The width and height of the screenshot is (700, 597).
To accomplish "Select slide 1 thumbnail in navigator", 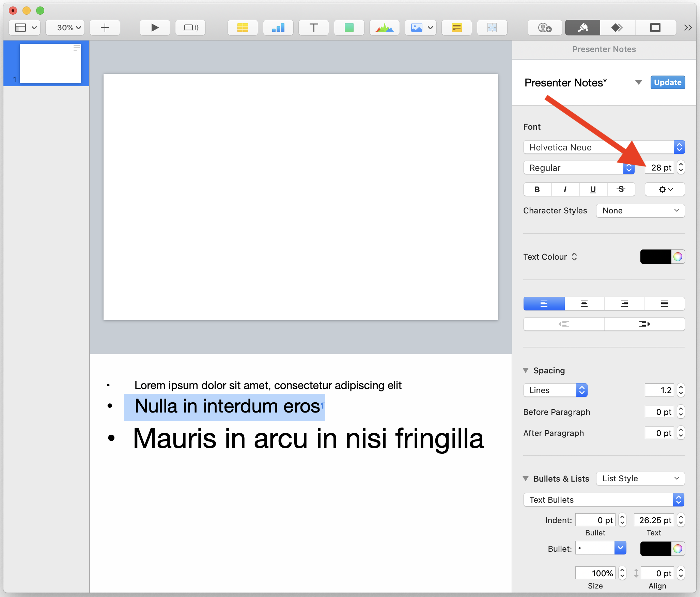I will point(50,63).
